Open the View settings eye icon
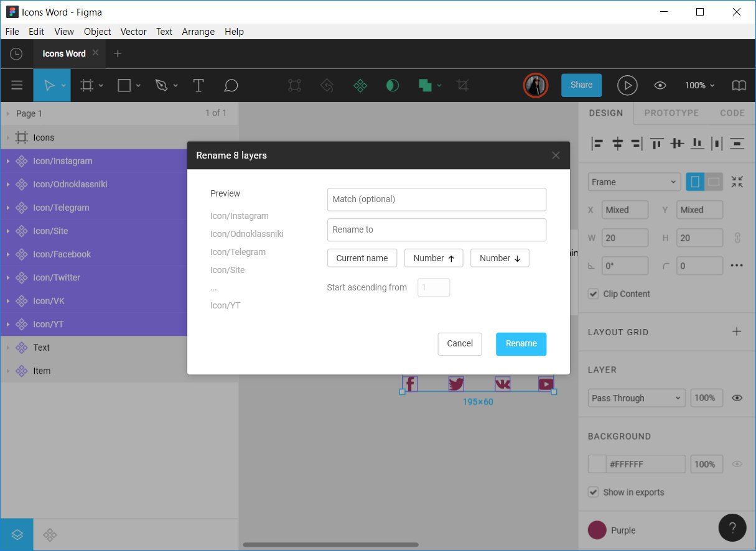The height and width of the screenshot is (551, 756). coord(660,85)
